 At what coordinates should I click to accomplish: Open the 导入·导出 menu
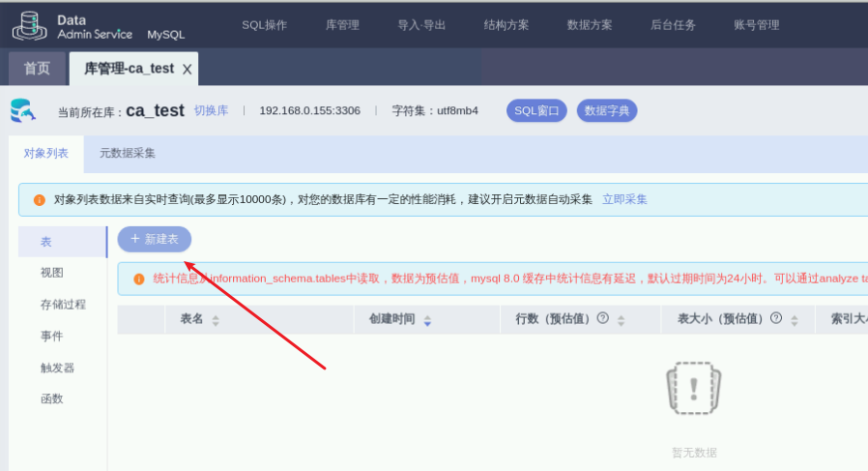[421, 25]
